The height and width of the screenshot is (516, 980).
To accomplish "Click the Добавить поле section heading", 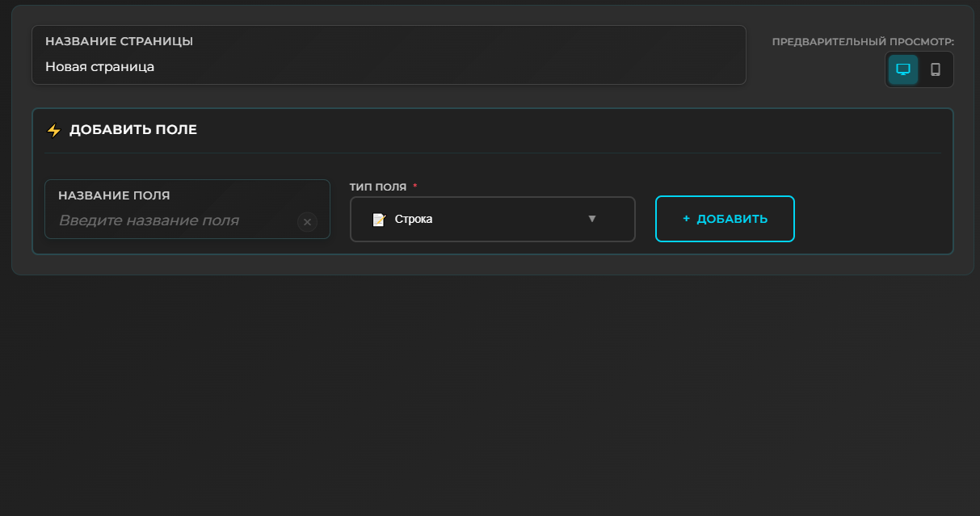I will coord(133,129).
